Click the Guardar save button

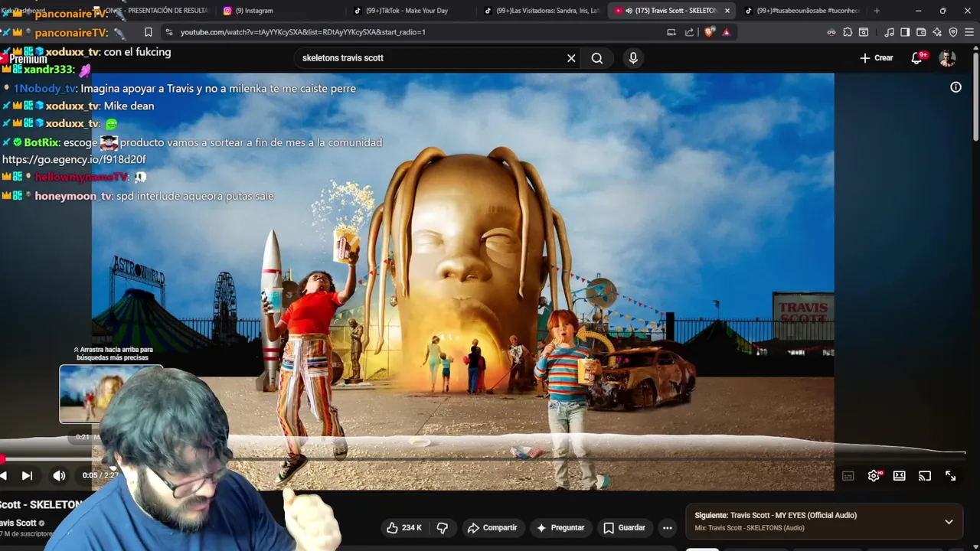point(624,528)
